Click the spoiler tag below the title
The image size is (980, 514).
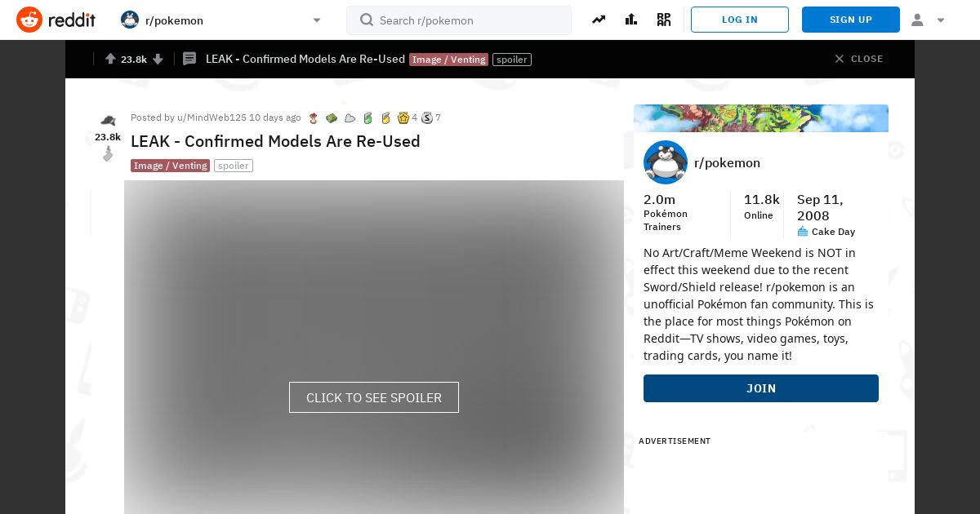coord(234,166)
